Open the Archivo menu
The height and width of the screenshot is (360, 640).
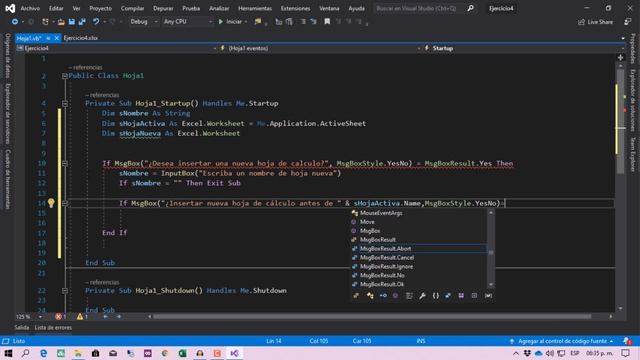(x=30, y=8)
